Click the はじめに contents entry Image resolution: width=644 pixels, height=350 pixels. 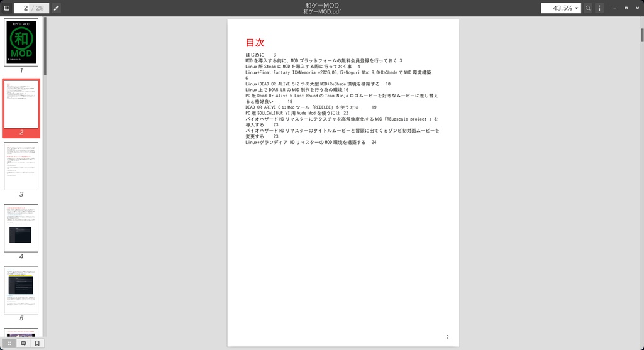point(261,55)
